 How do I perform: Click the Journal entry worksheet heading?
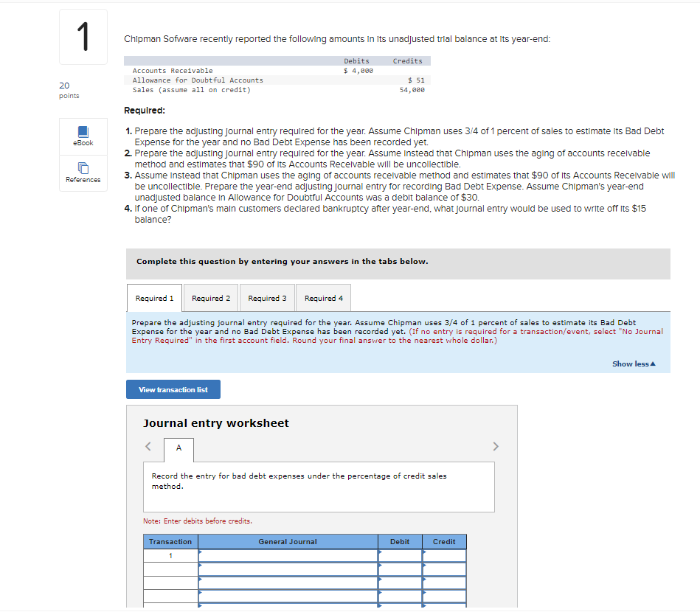coord(216,423)
